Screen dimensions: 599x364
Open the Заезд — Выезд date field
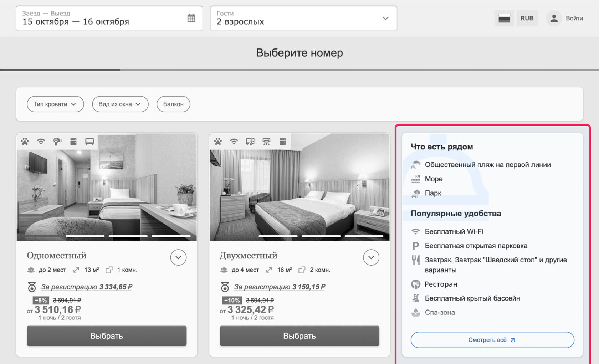109,18
